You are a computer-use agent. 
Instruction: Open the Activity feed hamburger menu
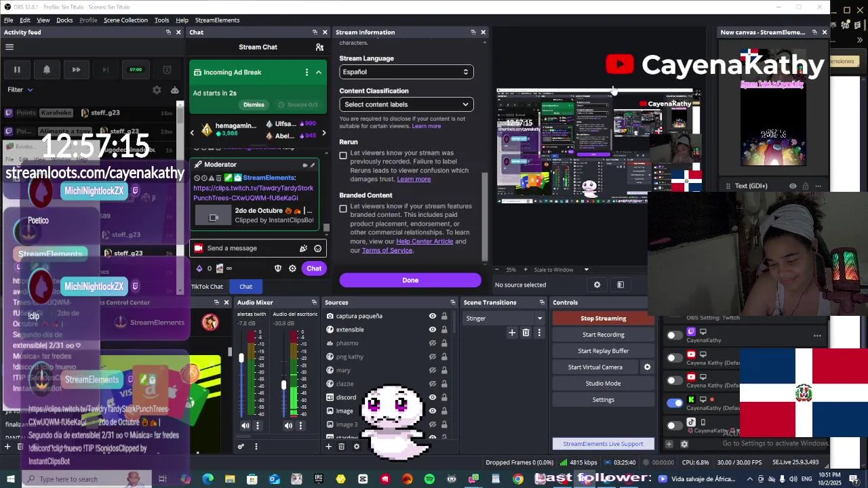[9, 47]
